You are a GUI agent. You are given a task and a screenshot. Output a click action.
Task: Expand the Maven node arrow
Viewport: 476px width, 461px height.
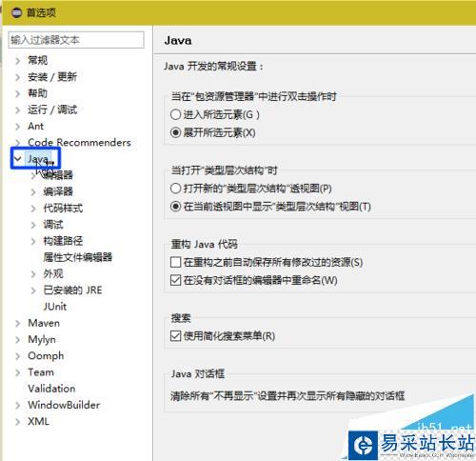(18, 324)
